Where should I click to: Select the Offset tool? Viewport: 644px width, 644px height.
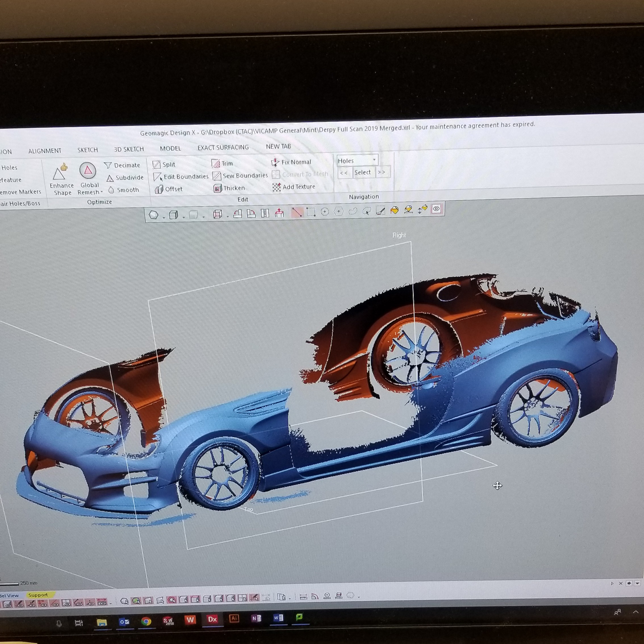(x=169, y=189)
